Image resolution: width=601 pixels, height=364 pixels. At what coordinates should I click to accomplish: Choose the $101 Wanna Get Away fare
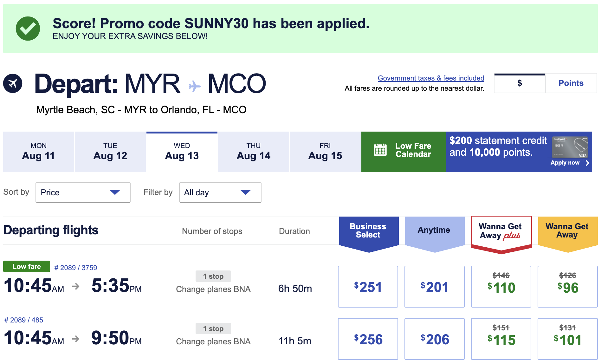[568, 339]
